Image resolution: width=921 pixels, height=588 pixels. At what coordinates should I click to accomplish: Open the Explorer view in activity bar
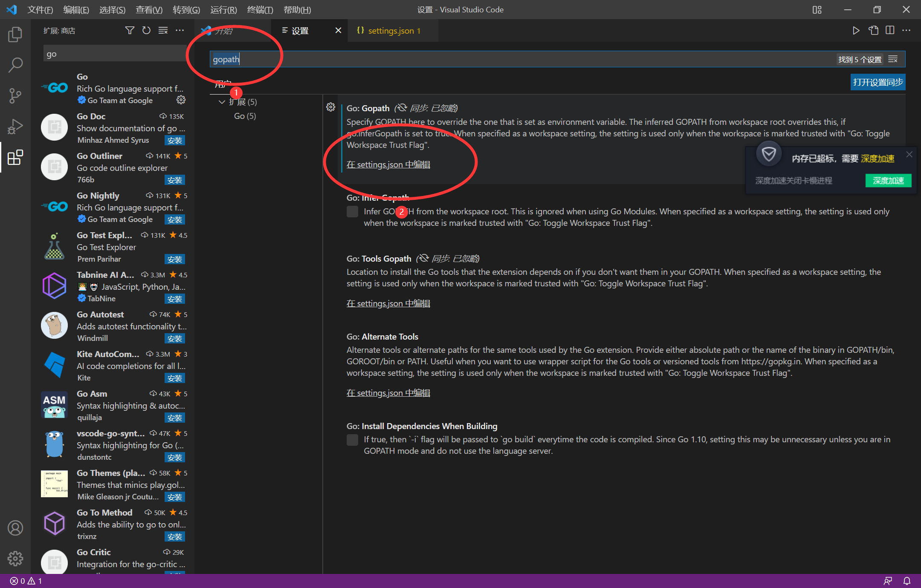15,35
